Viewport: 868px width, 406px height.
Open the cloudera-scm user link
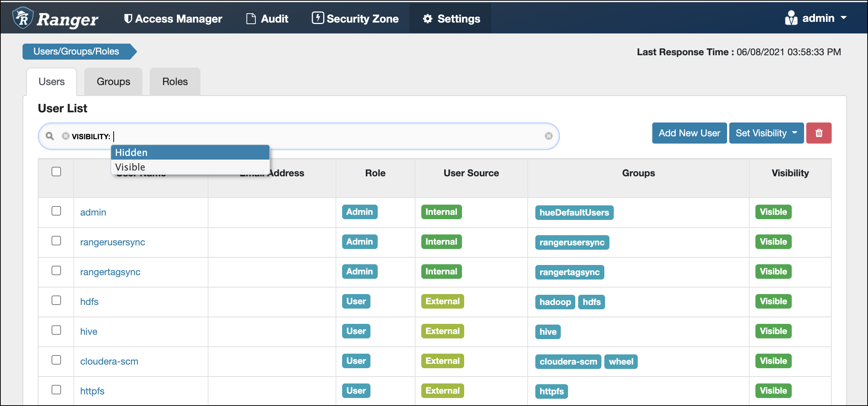click(109, 361)
